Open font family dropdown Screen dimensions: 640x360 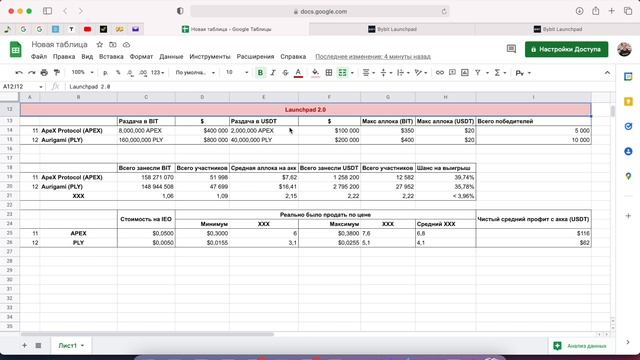[x=195, y=73]
